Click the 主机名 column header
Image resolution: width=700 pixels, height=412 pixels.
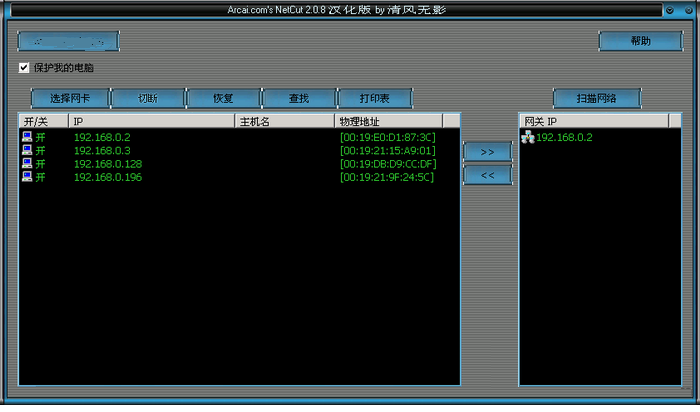(x=284, y=121)
